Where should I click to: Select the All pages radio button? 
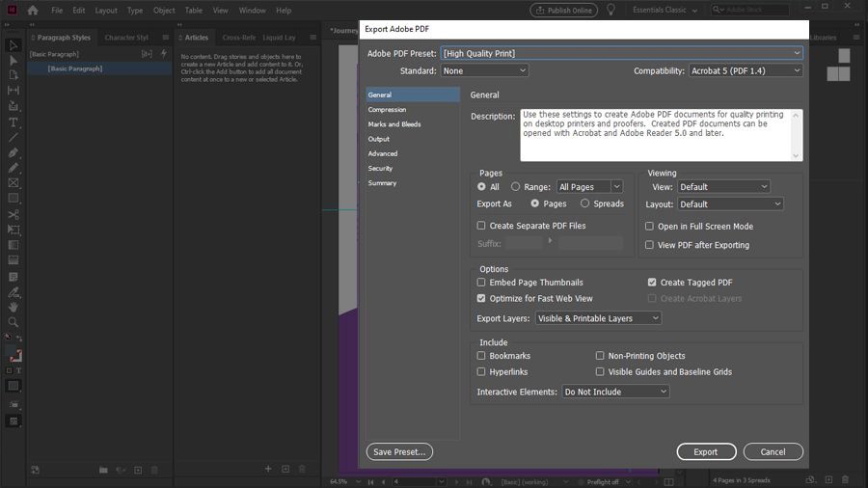point(481,187)
